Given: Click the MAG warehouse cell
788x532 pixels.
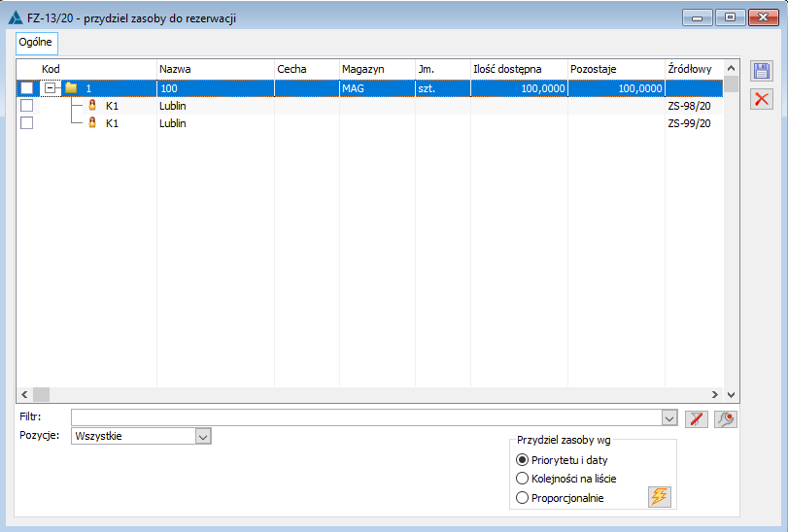Looking at the screenshot, I should click(377, 88).
